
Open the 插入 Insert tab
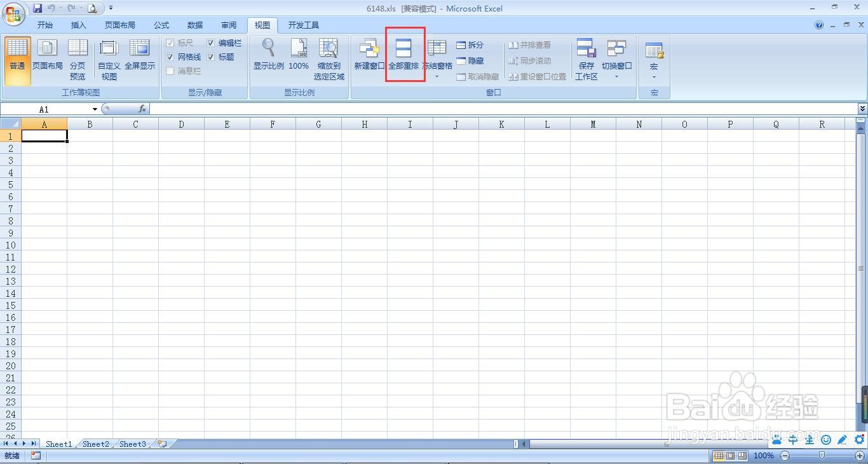[79, 25]
